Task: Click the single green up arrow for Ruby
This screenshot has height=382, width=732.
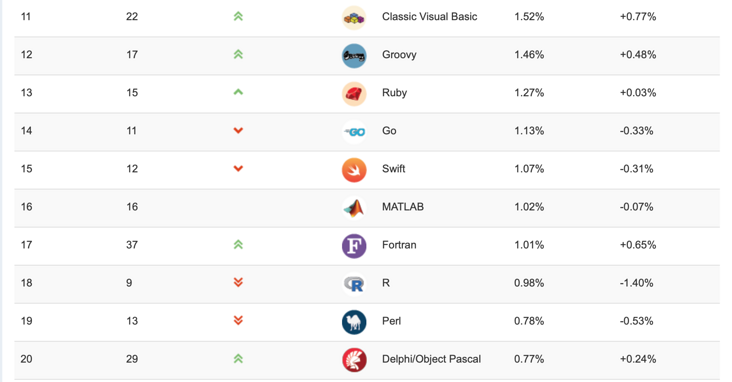Action: 238,92
